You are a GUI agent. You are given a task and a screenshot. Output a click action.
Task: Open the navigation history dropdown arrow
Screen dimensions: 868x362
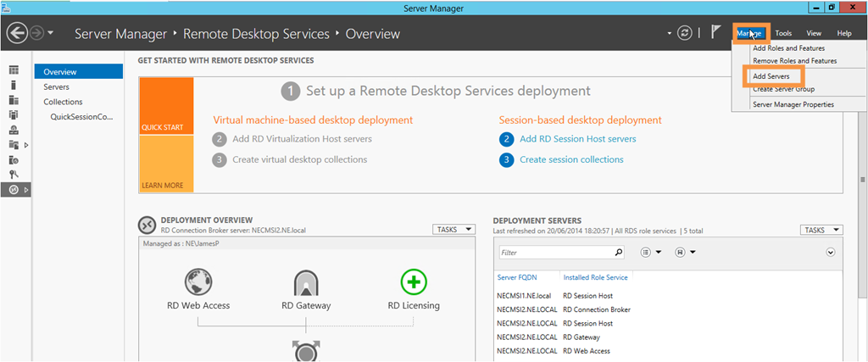[50, 33]
